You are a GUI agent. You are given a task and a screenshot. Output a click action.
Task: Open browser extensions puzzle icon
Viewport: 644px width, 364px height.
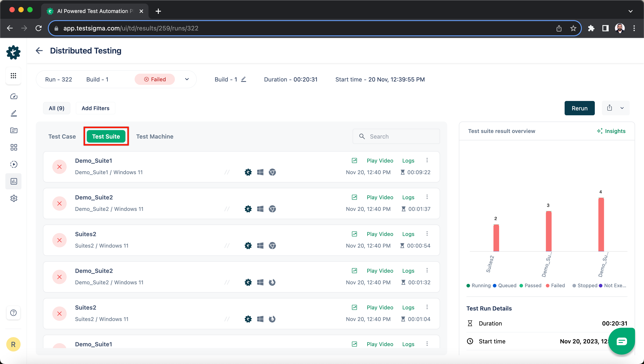click(591, 28)
